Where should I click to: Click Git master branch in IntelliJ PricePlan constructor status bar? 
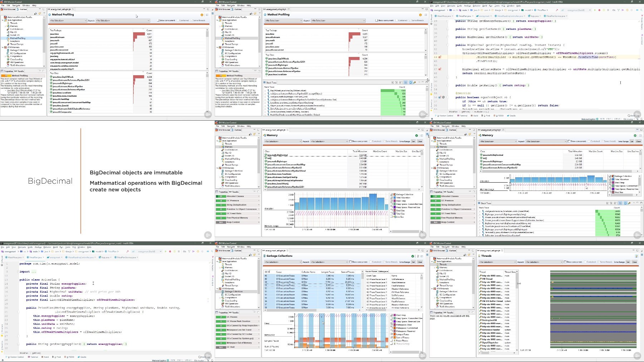pyautogui.click(x=199, y=360)
